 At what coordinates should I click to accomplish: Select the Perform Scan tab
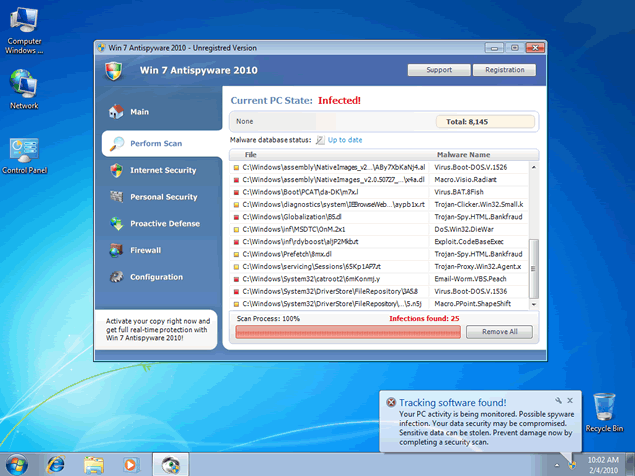pyautogui.click(x=155, y=143)
